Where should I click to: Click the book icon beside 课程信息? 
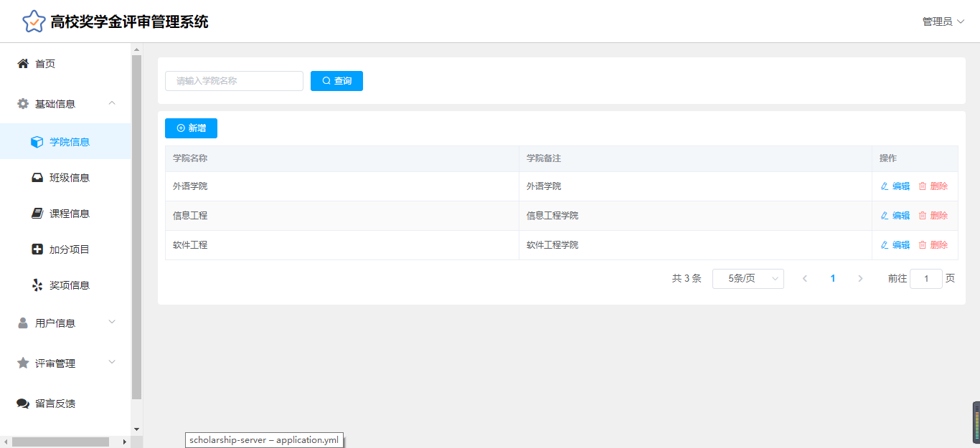point(37,214)
